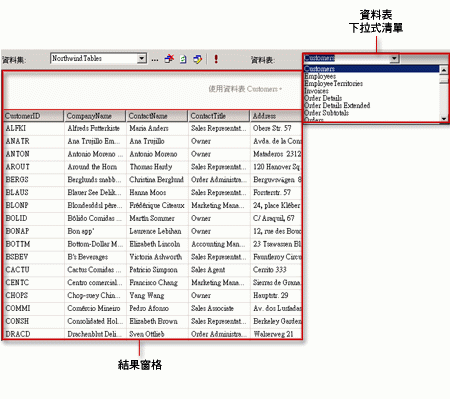The height and width of the screenshot is (399, 450).
Task: Click the Yang Wang contact cell
Action: [157, 295]
